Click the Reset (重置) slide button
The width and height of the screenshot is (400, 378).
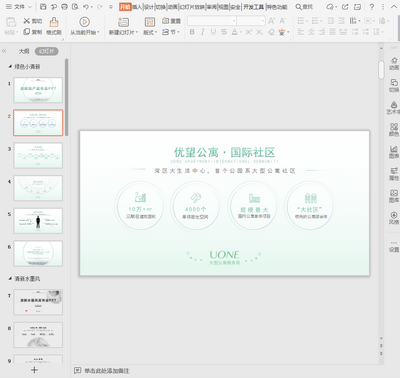point(171,21)
